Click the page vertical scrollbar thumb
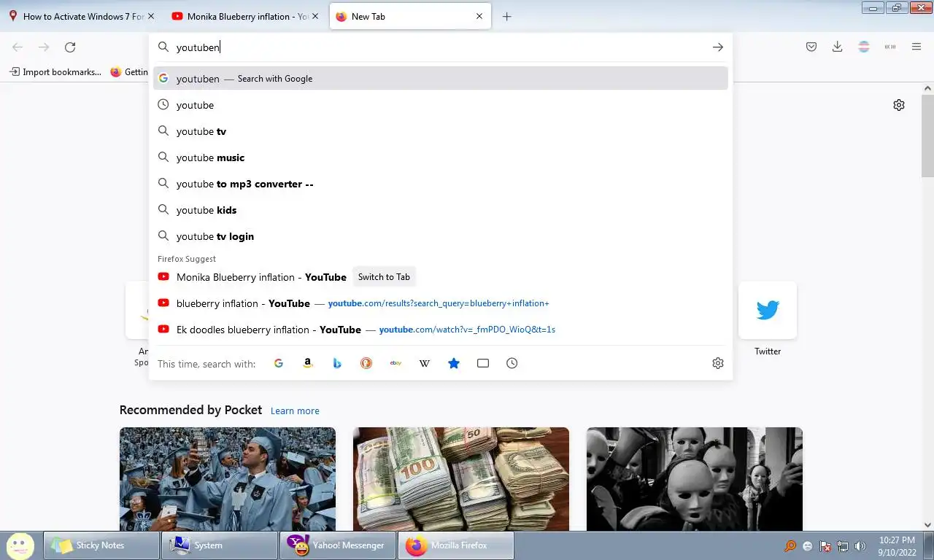This screenshot has width=934, height=560. 927,136
